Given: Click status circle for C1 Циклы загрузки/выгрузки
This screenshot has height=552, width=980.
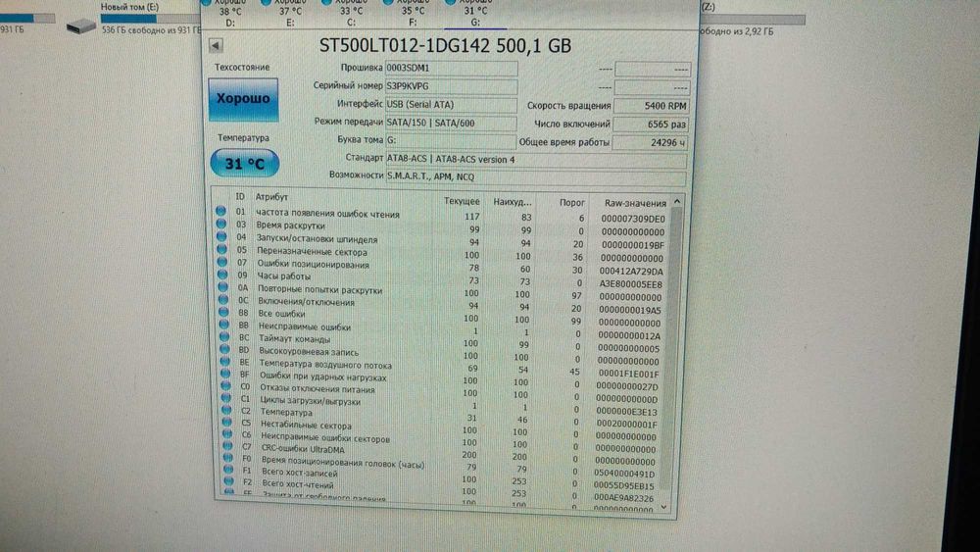Looking at the screenshot, I should (225, 398).
